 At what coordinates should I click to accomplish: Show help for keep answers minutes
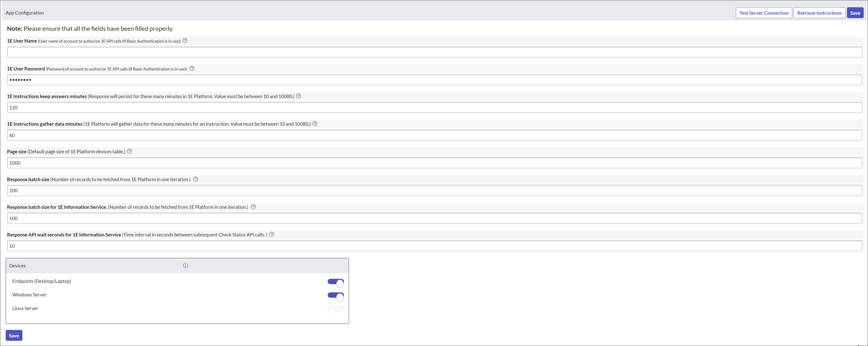click(x=298, y=96)
